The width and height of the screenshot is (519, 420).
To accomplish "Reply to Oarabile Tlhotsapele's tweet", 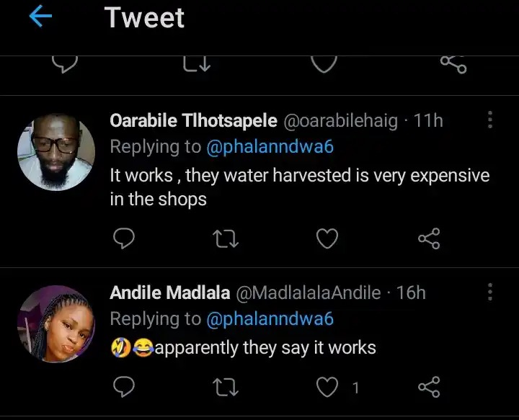I will click(125, 238).
